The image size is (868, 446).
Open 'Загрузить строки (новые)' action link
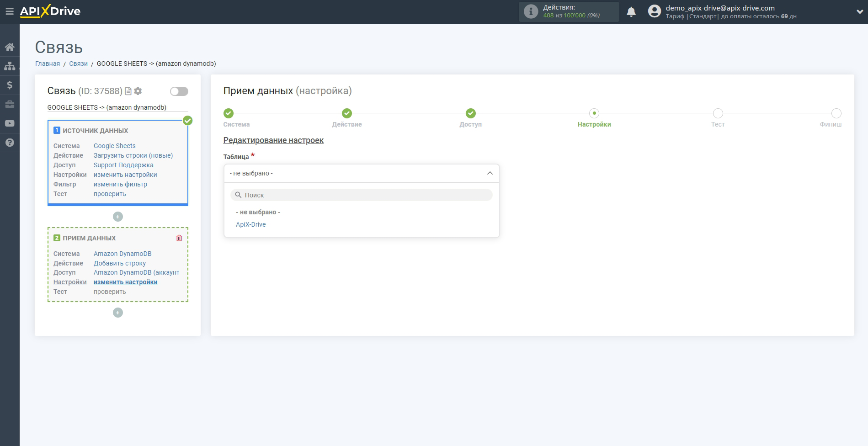point(133,155)
